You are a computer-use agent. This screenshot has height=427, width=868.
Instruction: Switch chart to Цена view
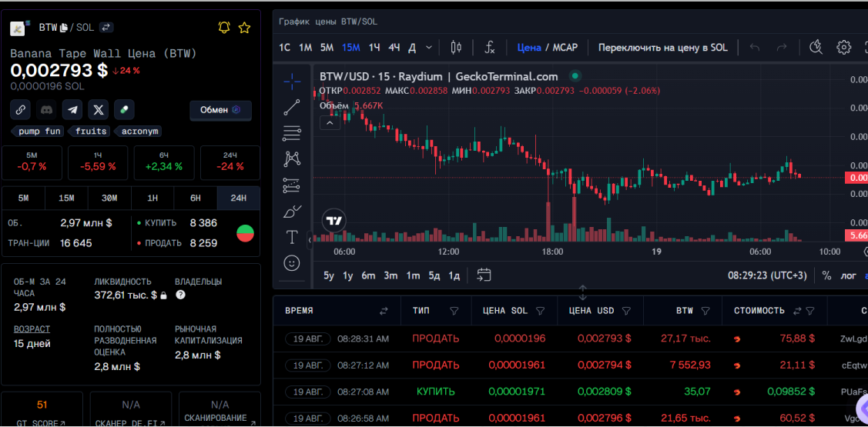(529, 48)
